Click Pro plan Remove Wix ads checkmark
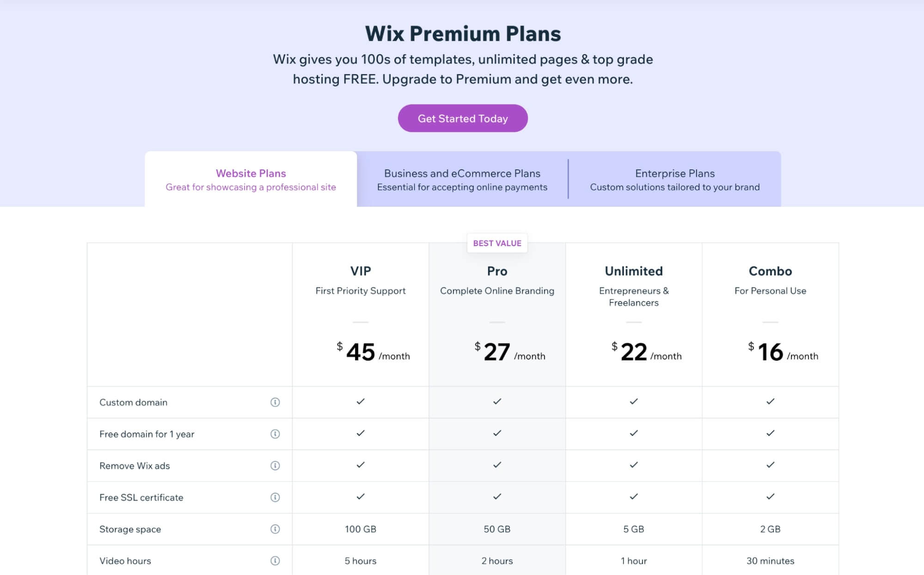This screenshot has width=924, height=575. (497, 465)
